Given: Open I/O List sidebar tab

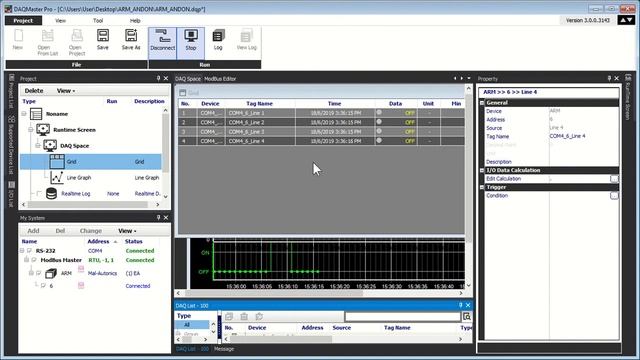Looking at the screenshot, I should point(11,195).
